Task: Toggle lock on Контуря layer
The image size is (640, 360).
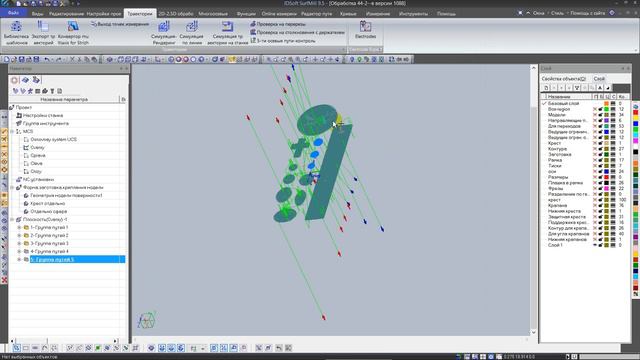Action: click(x=600, y=149)
